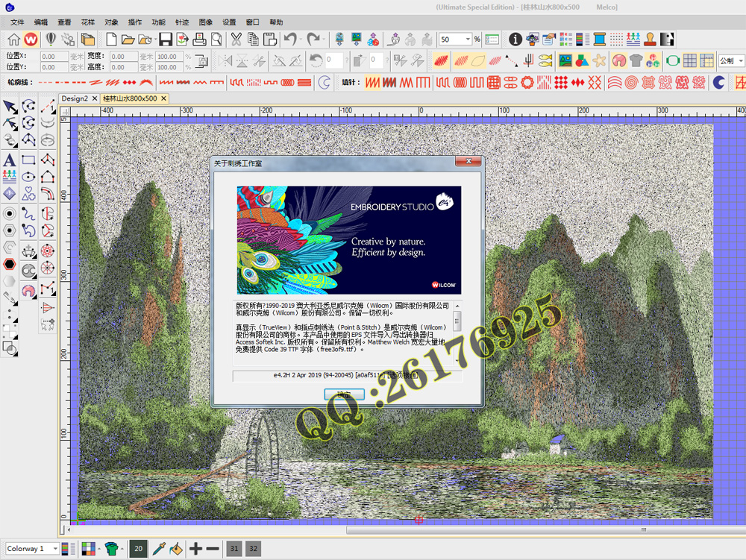746x560 pixels.
Task: Close the About dialog with X
Action: coord(468,161)
